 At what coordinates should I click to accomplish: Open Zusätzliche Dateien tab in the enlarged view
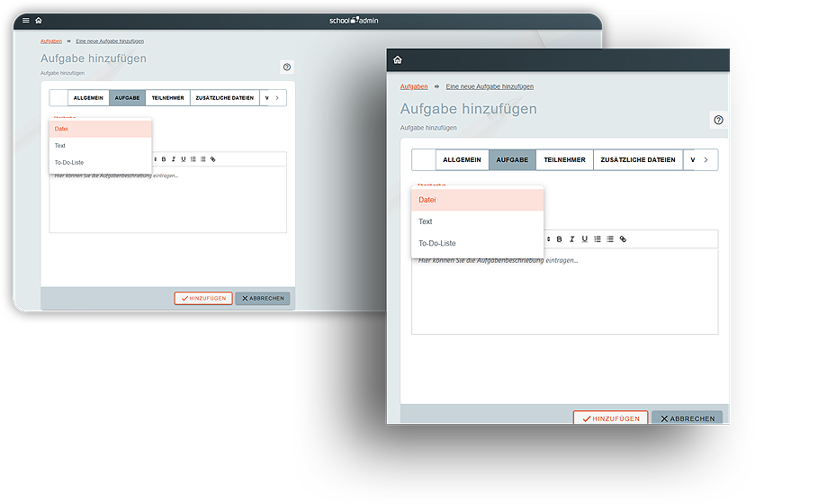point(638,160)
